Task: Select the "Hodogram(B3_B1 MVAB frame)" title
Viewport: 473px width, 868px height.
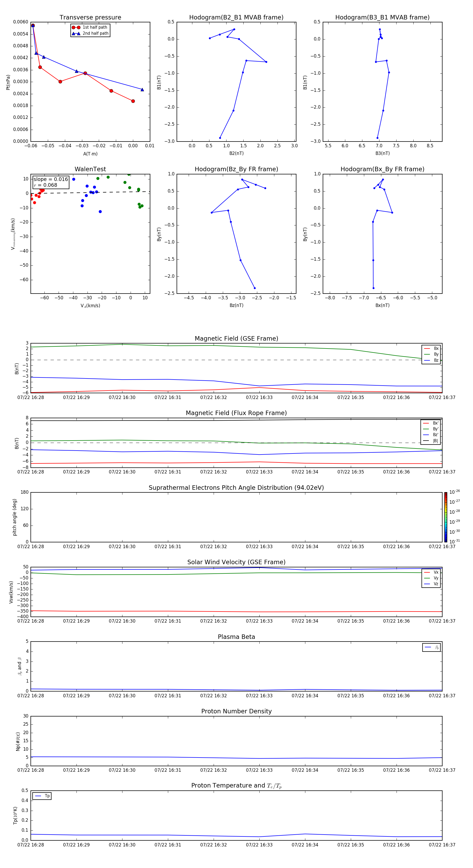Action: (x=382, y=18)
